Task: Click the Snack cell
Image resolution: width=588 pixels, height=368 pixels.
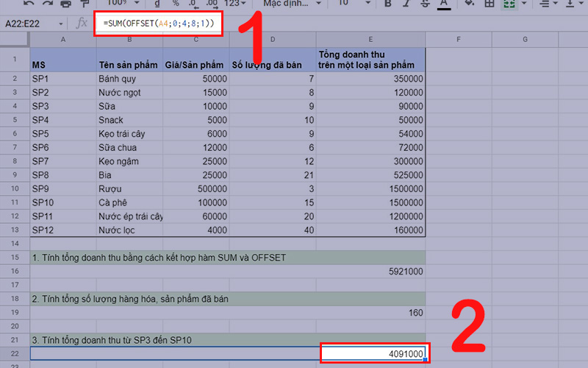Action: coord(129,120)
